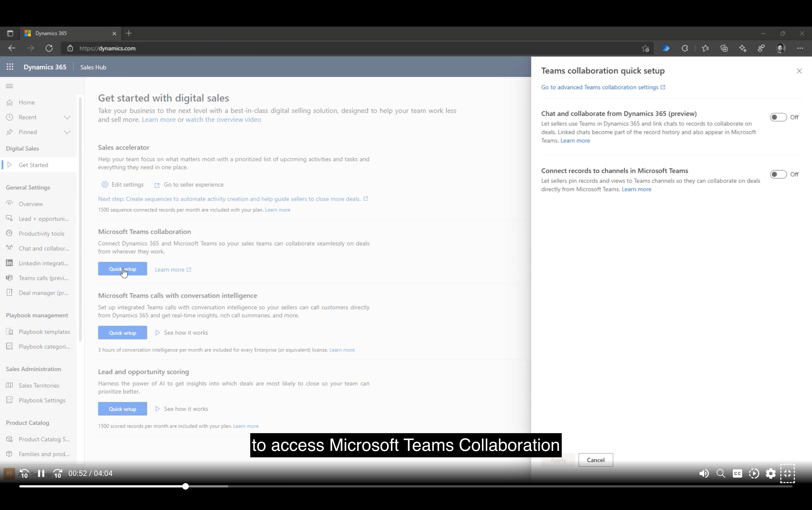Click Cancel in Teams quick setup panel
The image size is (812, 510).
(596, 460)
